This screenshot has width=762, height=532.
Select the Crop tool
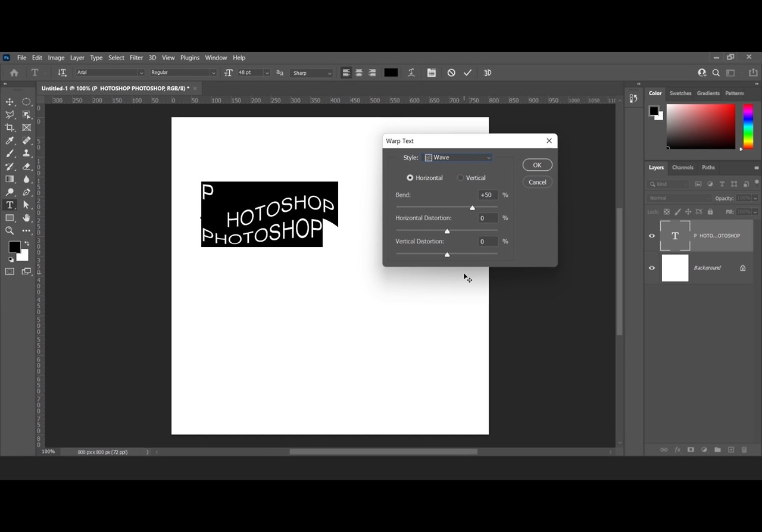pyautogui.click(x=10, y=127)
